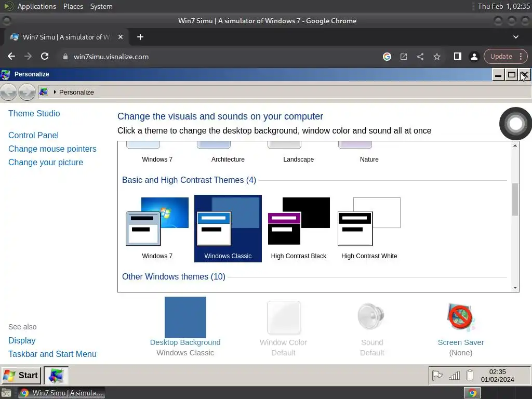Bookmark this page with the star icon

coord(436,57)
